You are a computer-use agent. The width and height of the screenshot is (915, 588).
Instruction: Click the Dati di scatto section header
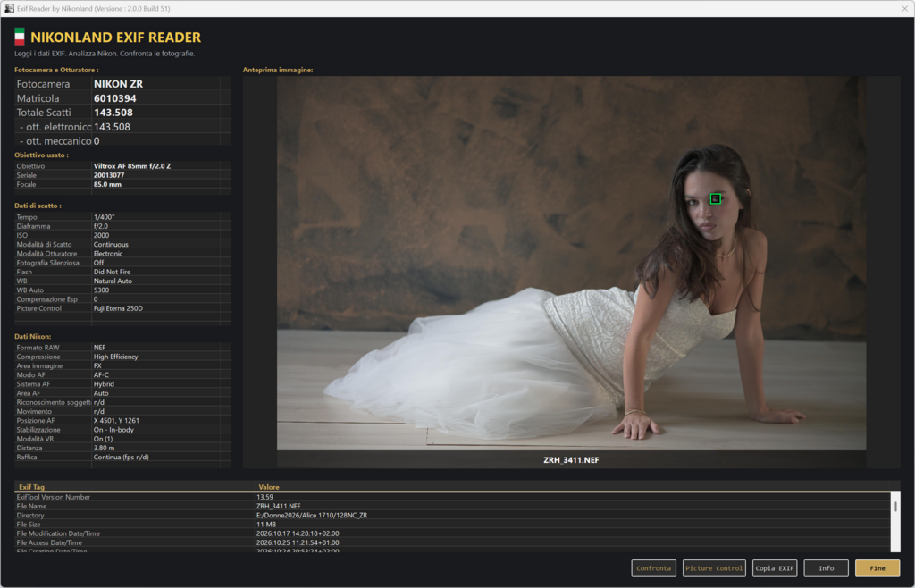[x=38, y=206]
